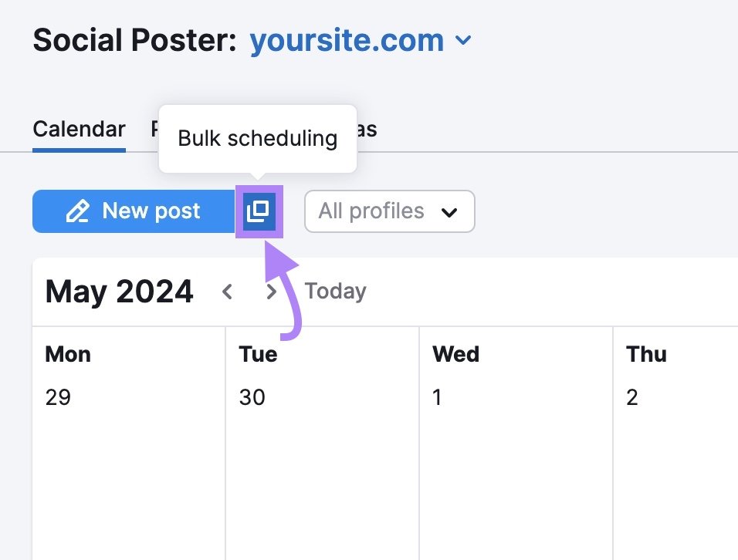Advance to the next month with the right arrow
Screen dimensions: 738x560
(x=272, y=292)
